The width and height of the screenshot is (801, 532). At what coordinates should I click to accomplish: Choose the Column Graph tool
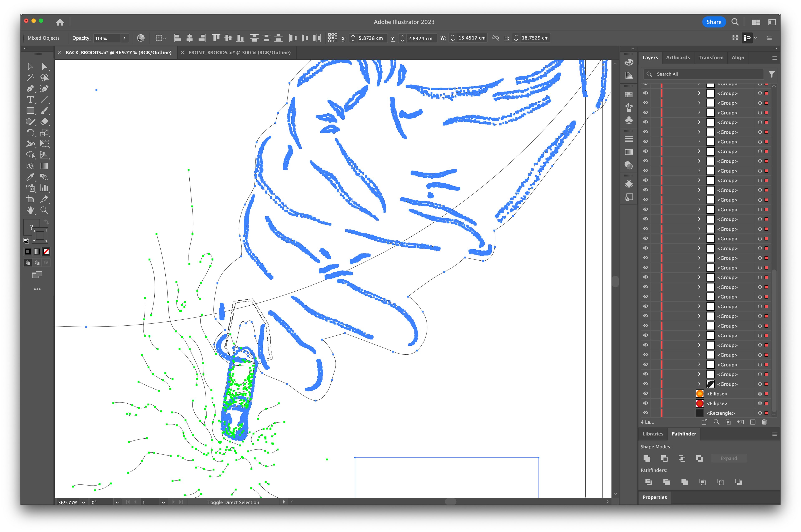click(x=44, y=188)
